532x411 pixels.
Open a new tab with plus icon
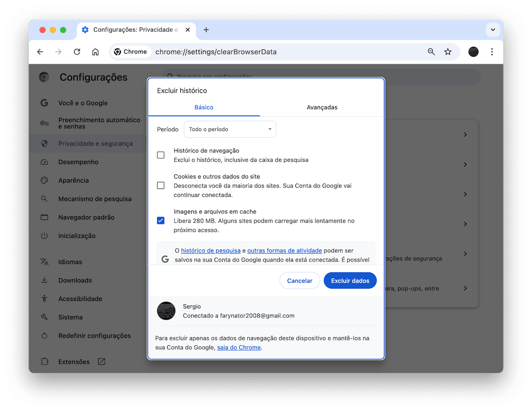[206, 30]
